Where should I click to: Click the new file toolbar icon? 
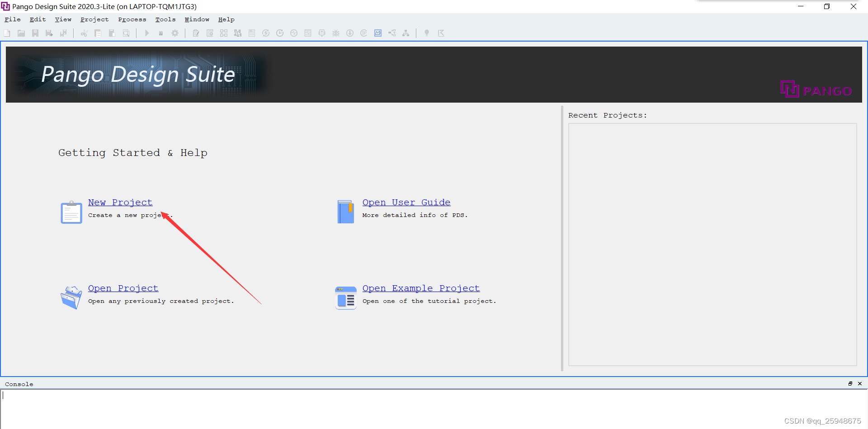(7, 33)
